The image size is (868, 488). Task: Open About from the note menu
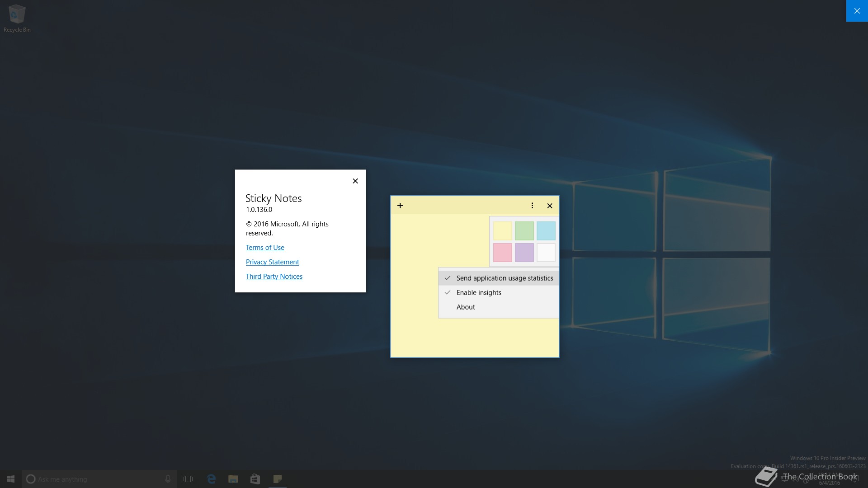pos(499,307)
